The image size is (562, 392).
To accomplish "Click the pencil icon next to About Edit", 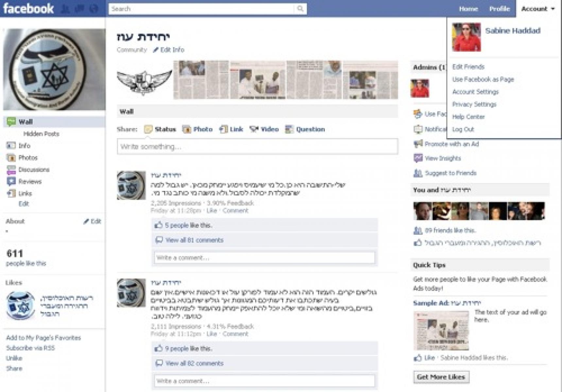I will coord(86,221).
